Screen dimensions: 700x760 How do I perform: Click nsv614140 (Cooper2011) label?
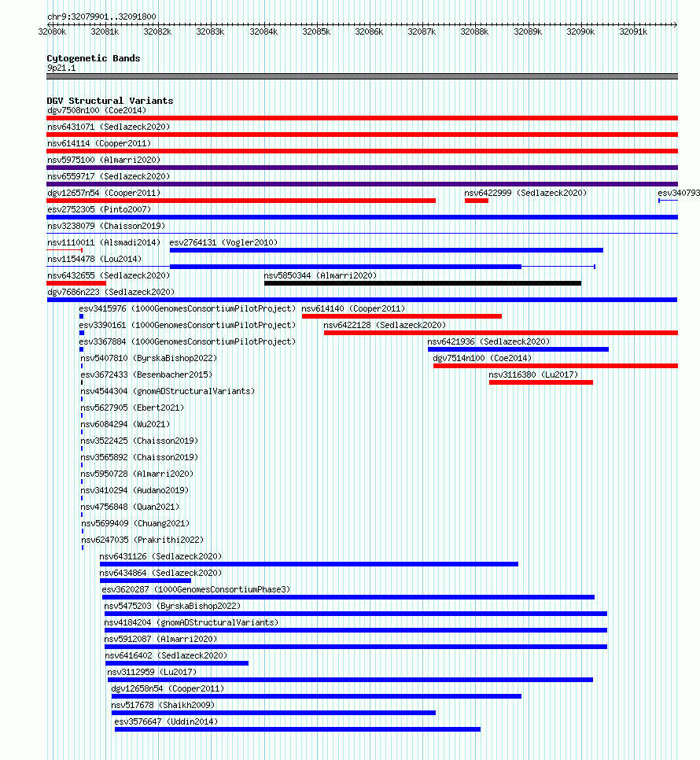(353, 308)
